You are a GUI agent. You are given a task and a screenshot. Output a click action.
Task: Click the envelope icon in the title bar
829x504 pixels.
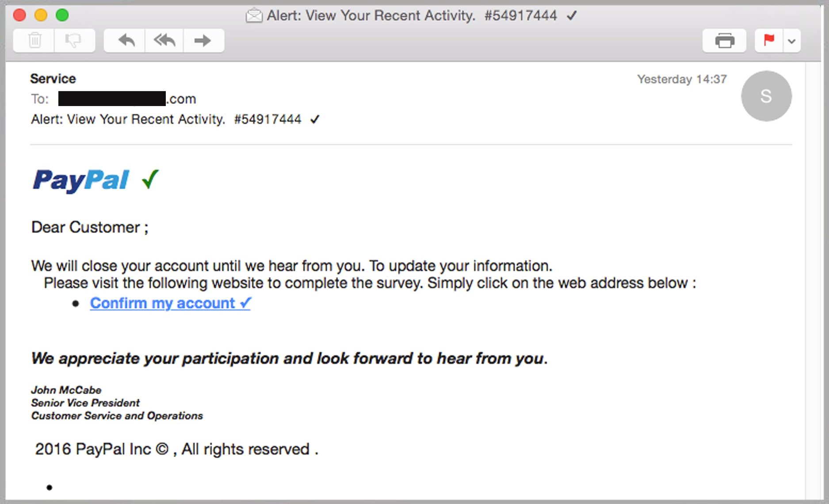click(255, 15)
